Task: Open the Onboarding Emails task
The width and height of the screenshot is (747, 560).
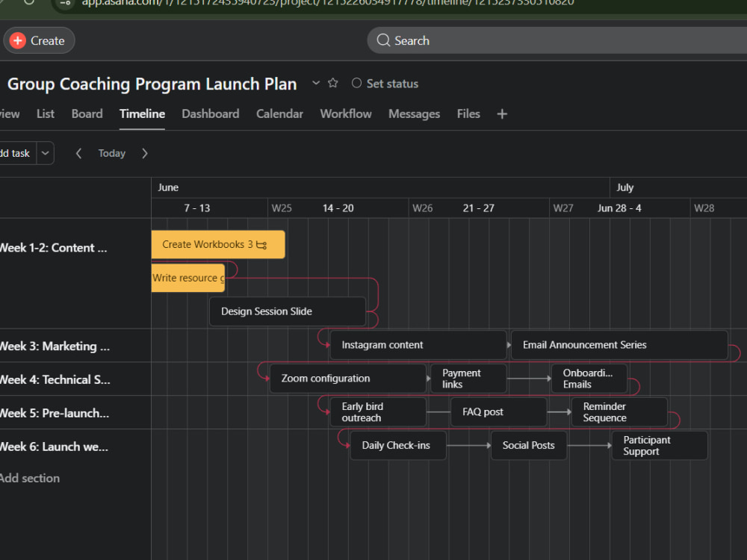Action: point(589,379)
